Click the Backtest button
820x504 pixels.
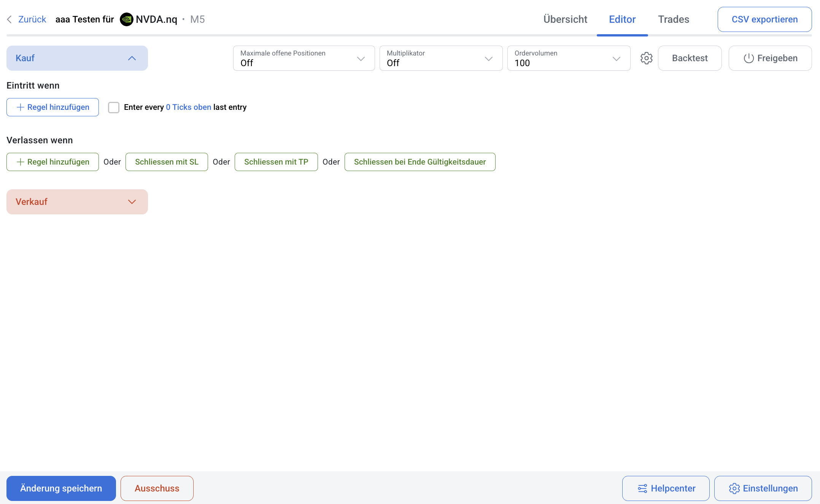(x=690, y=58)
